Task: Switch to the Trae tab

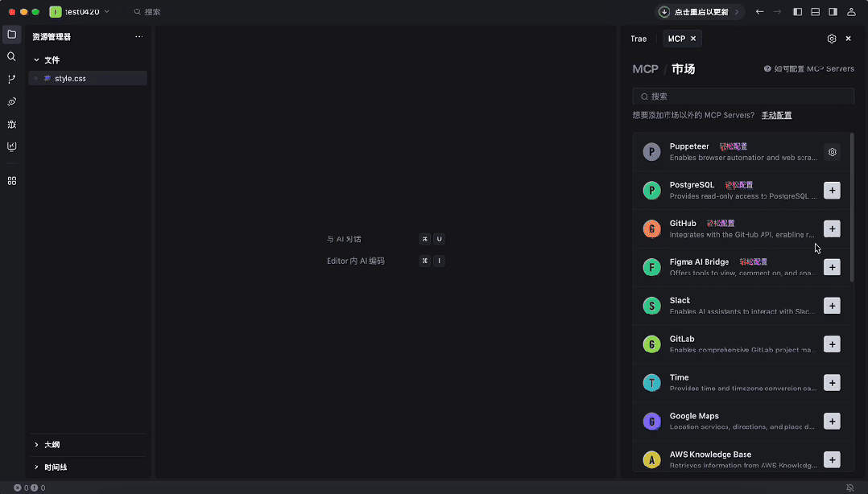Action: point(639,39)
